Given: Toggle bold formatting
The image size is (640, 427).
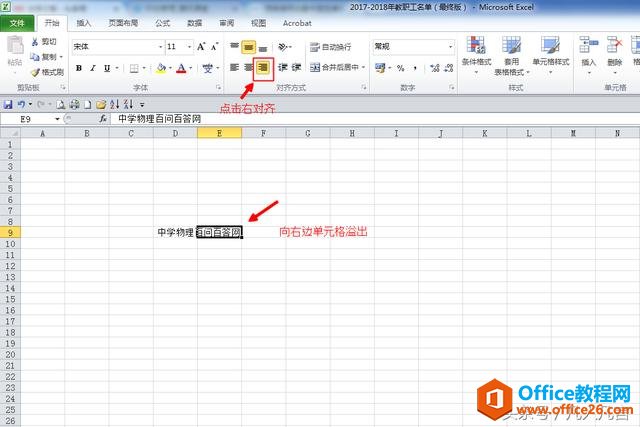Looking at the screenshot, I should (x=79, y=68).
